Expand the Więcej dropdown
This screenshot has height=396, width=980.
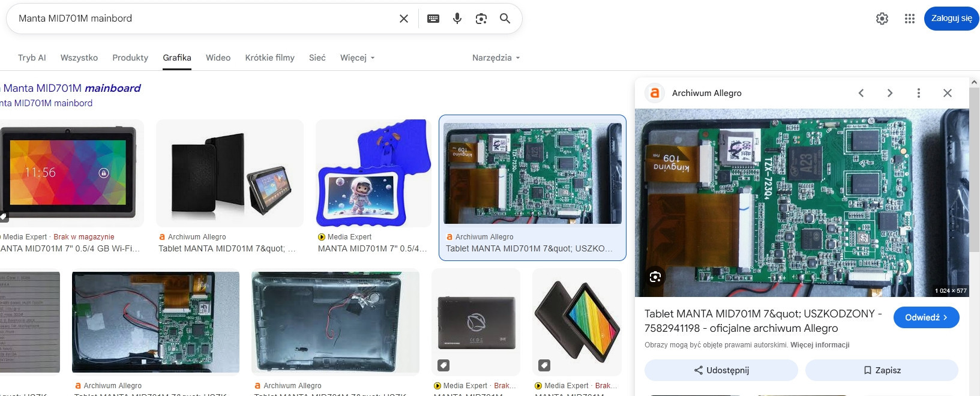[357, 58]
